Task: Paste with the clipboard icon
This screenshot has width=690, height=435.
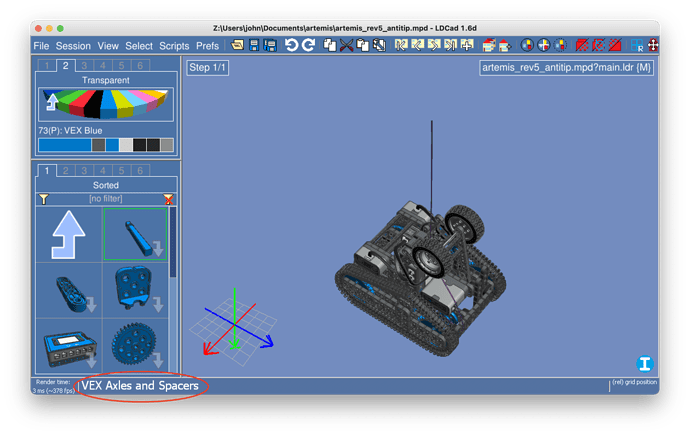Action: point(363,45)
